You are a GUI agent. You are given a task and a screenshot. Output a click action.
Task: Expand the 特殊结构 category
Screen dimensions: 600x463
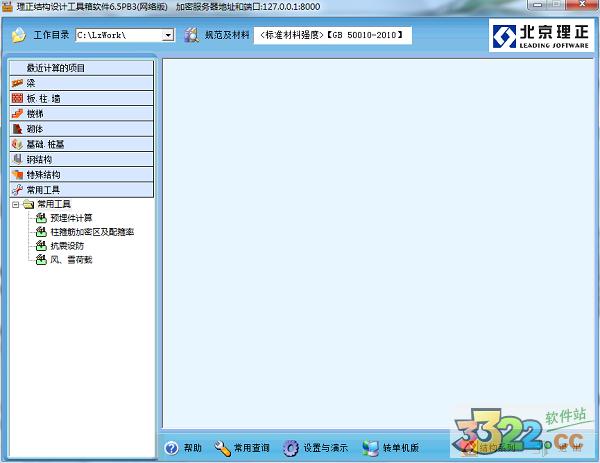[x=82, y=174]
